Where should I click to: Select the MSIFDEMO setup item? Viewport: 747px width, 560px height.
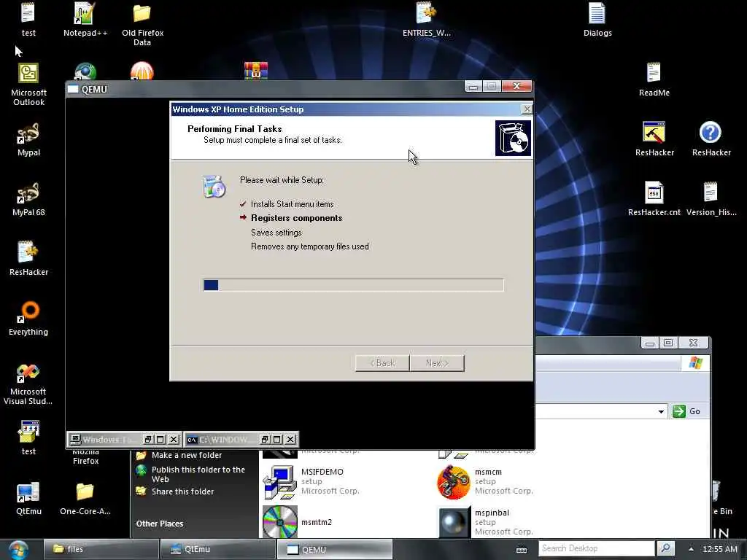pos(311,481)
